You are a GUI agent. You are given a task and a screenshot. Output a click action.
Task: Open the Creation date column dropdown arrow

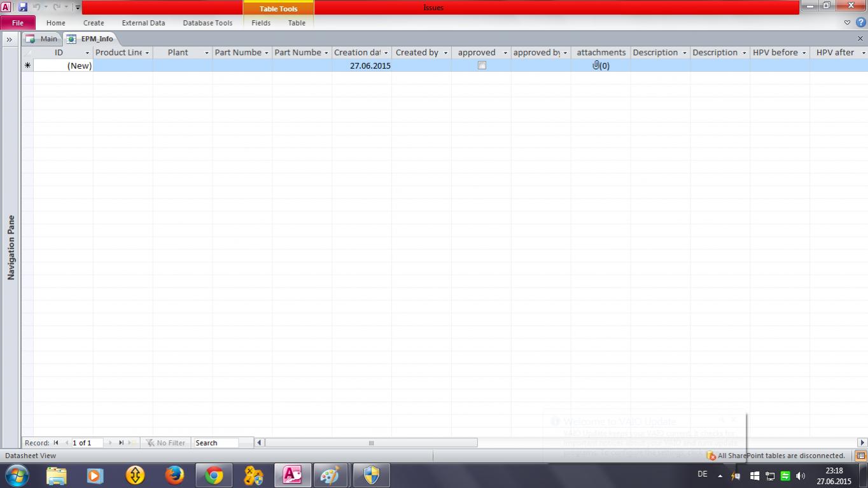click(386, 53)
